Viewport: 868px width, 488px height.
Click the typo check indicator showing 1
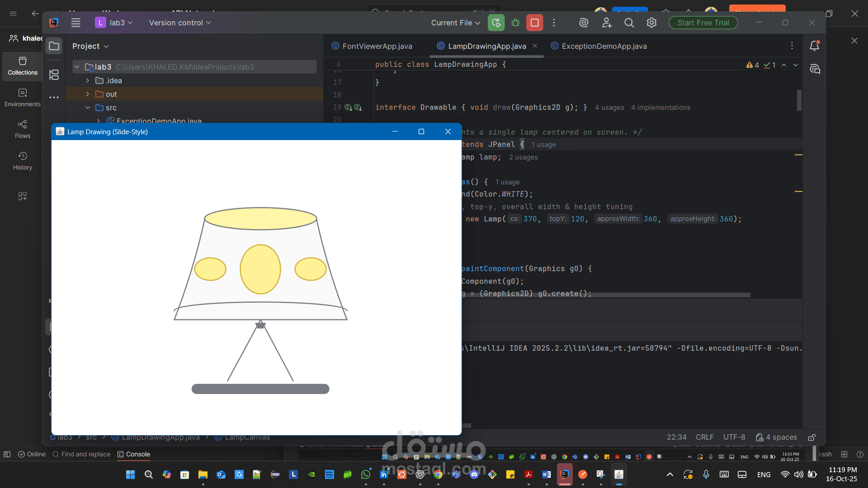tap(769, 65)
